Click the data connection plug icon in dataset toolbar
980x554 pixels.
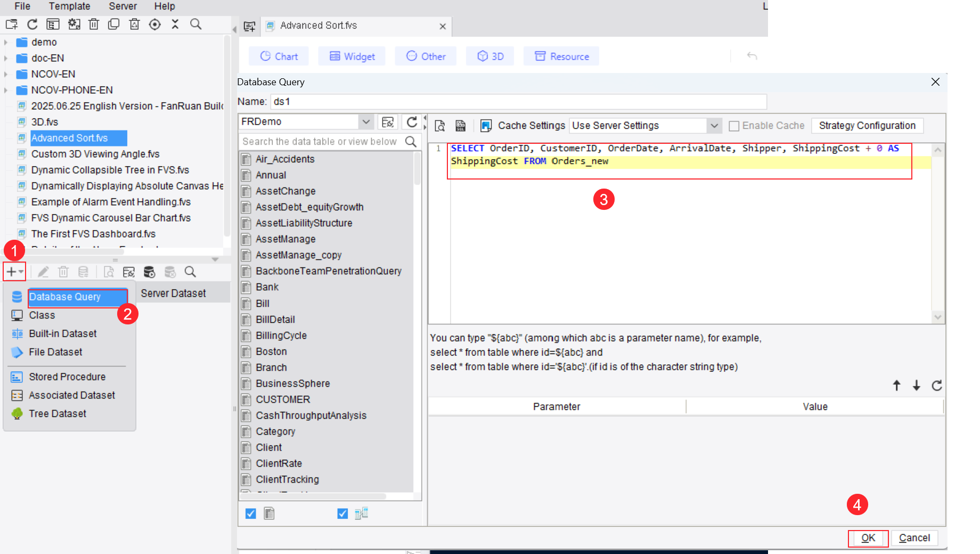pyautogui.click(x=129, y=272)
